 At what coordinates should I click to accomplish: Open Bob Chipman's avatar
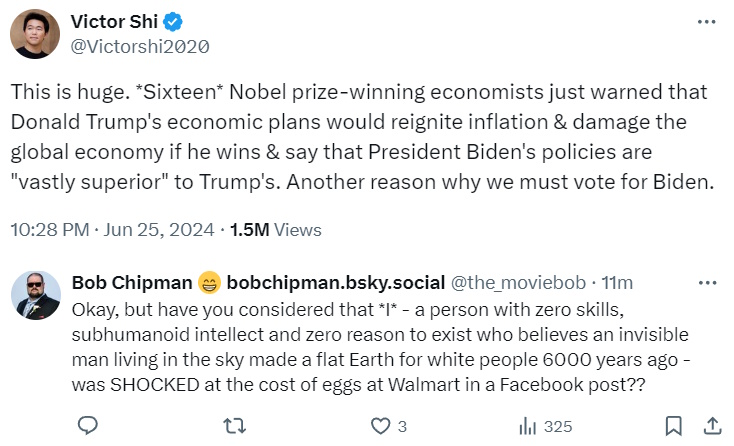click(35, 293)
